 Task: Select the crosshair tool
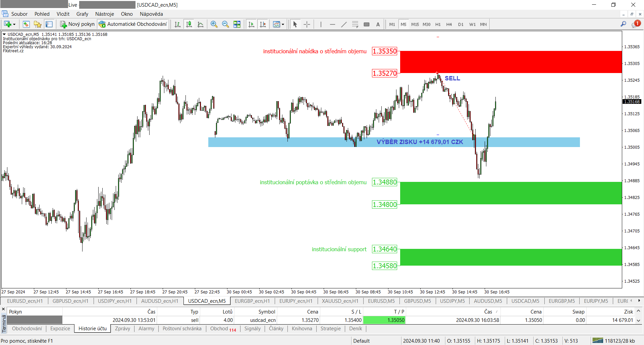point(307,24)
